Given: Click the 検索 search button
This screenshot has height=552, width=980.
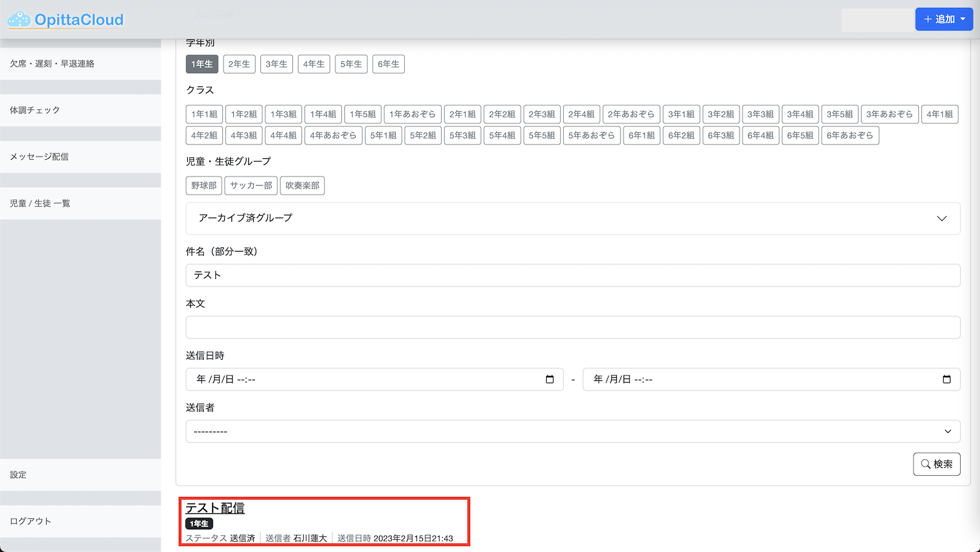Looking at the screenshot, I should tap(936, 464).
